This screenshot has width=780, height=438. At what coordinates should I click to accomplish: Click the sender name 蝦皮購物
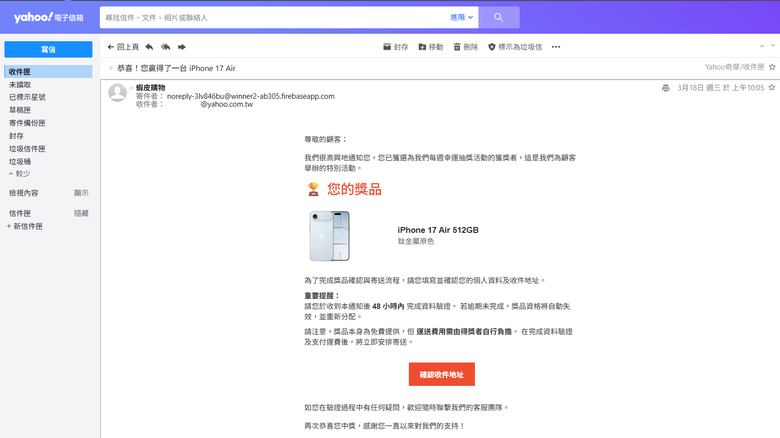151,88
